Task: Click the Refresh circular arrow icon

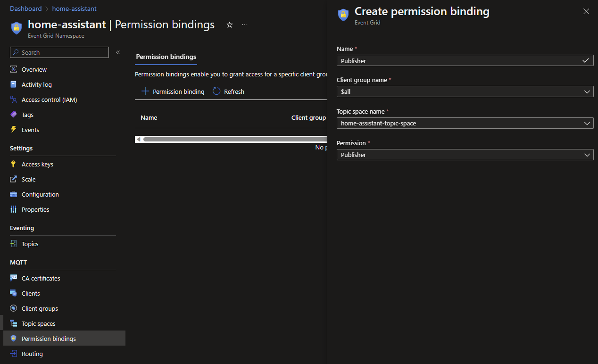Action: click(x=216, y=91)
